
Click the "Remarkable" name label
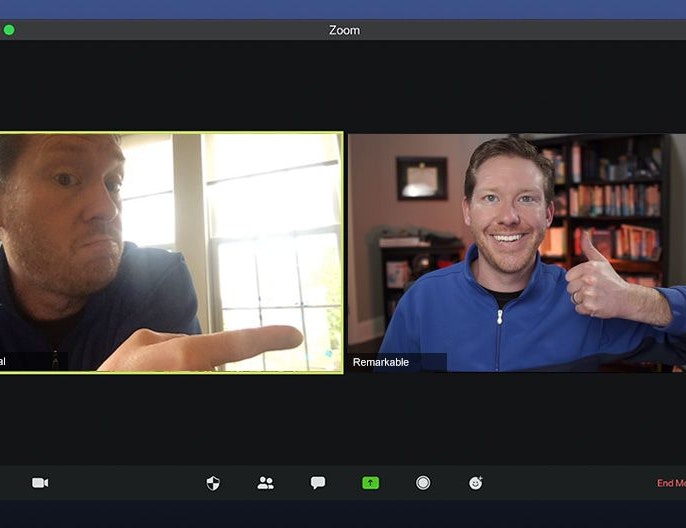pyautogui.click(x=381, y=362)
